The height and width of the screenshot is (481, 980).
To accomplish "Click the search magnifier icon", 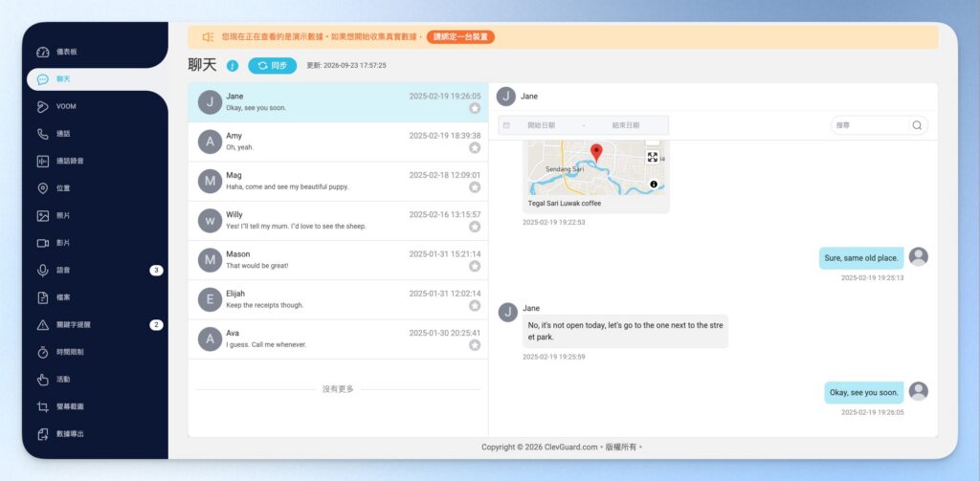I will tap(917, 125).
